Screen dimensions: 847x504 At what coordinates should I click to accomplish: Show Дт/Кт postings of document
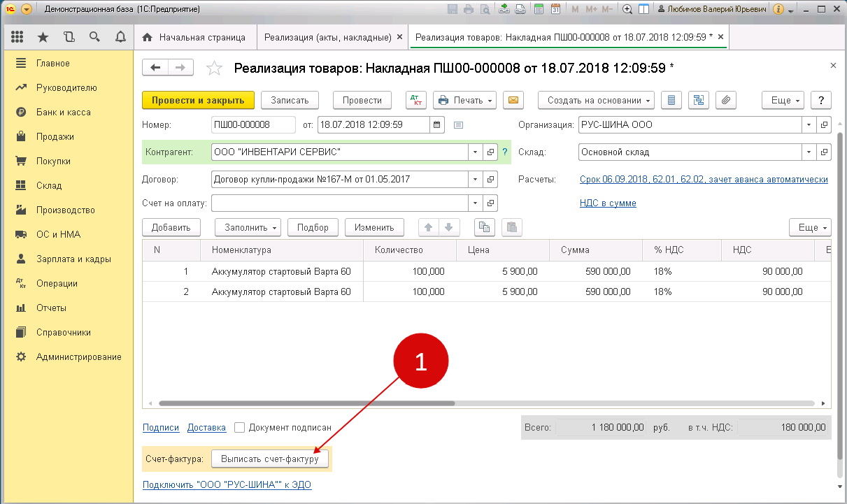[x=415, y=100]
